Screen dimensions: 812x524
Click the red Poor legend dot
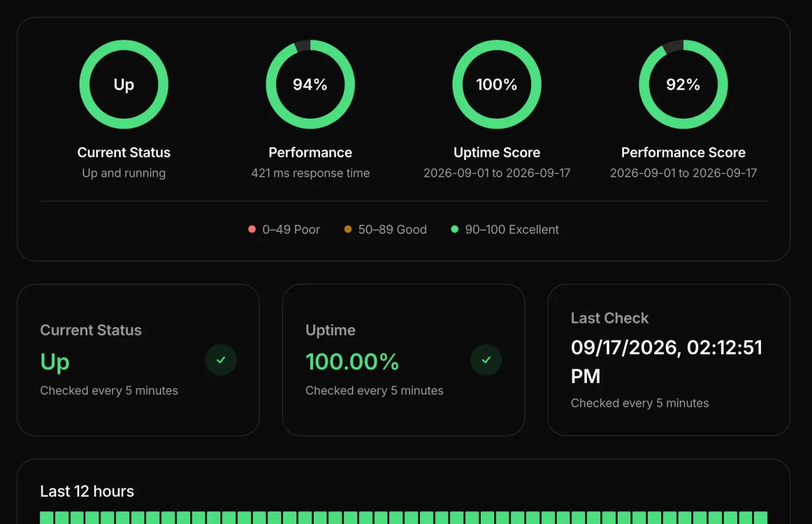click(252, 229)
